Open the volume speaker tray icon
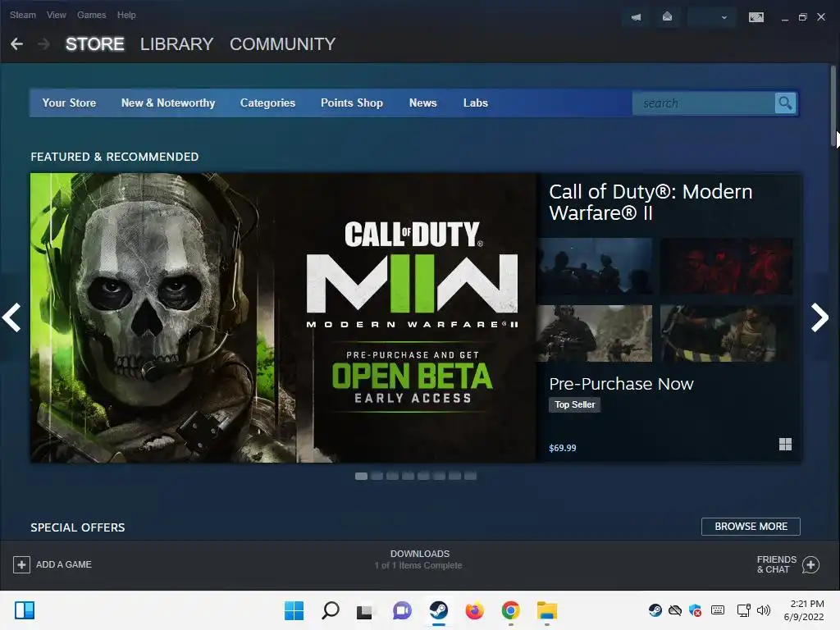The width and height of the screenshot is (840, 630). [764, 610]
